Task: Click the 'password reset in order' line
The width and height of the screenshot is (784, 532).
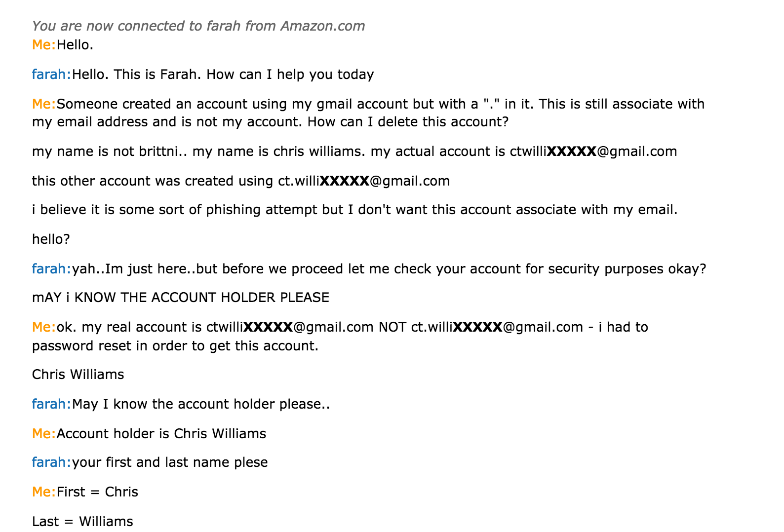Action: pos(175,346)
